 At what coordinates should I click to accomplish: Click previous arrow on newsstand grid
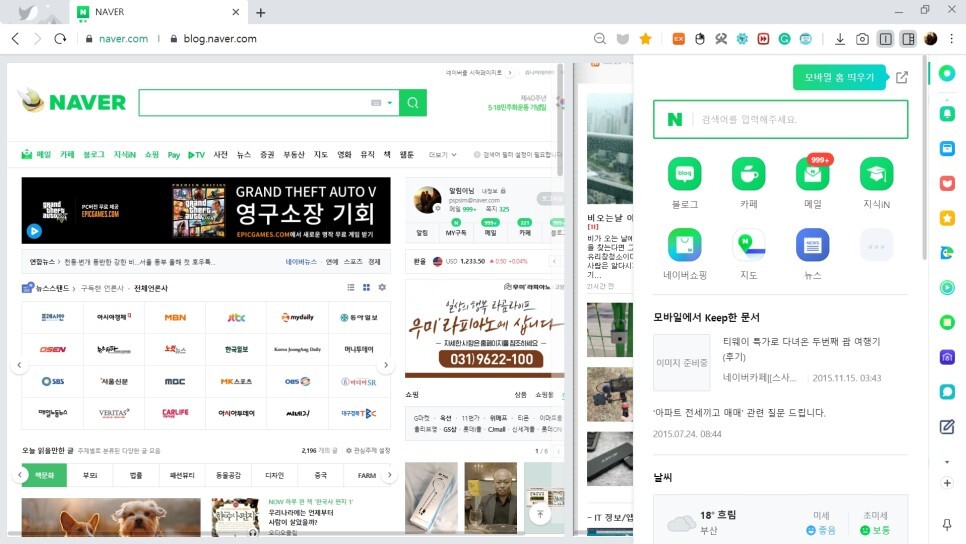(19, 365)
